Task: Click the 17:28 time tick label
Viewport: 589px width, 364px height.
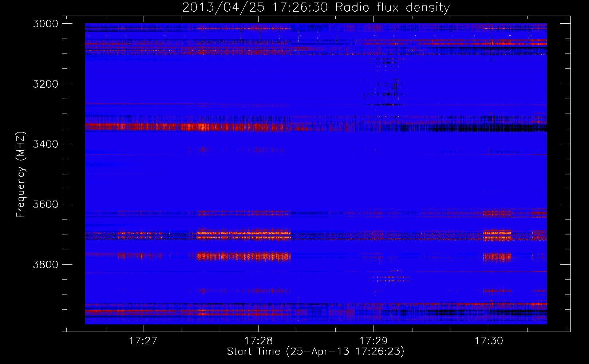Action: 258,341
